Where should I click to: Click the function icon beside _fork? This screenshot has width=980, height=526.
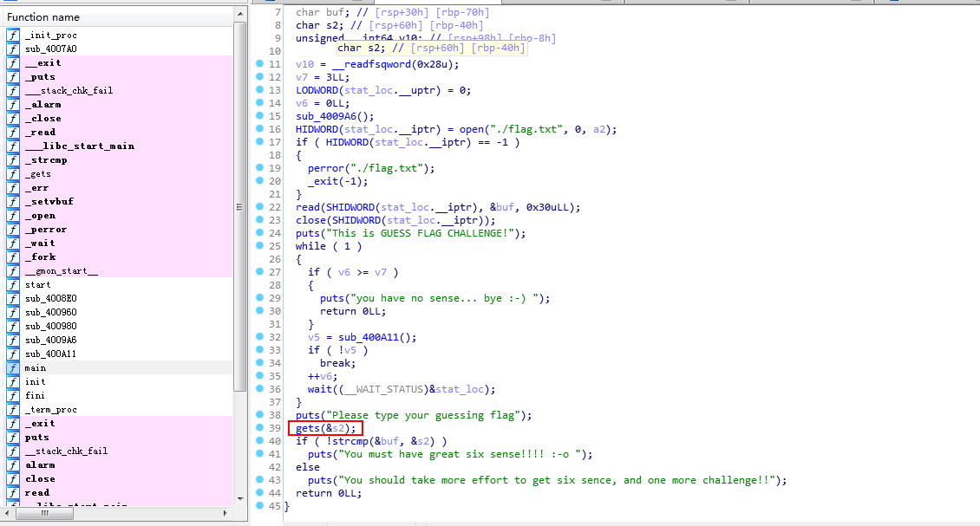pyautogui.click(x=13, y=257)
